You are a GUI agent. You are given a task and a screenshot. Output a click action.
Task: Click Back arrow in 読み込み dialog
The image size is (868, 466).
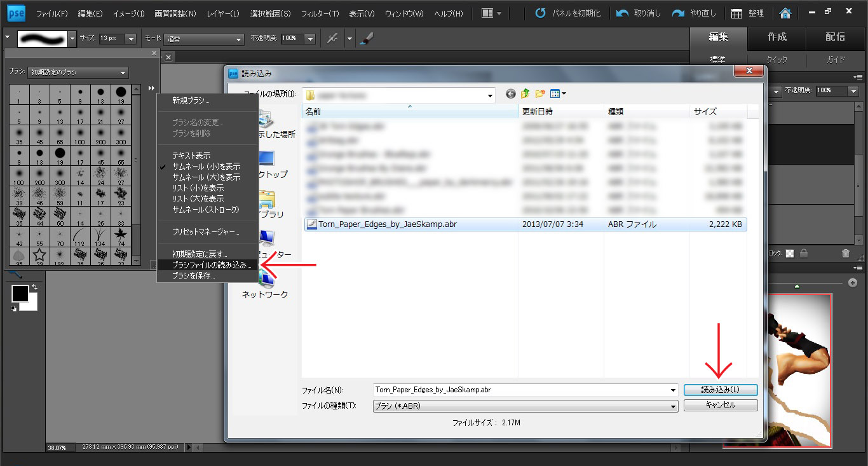[x=510, y=94]
